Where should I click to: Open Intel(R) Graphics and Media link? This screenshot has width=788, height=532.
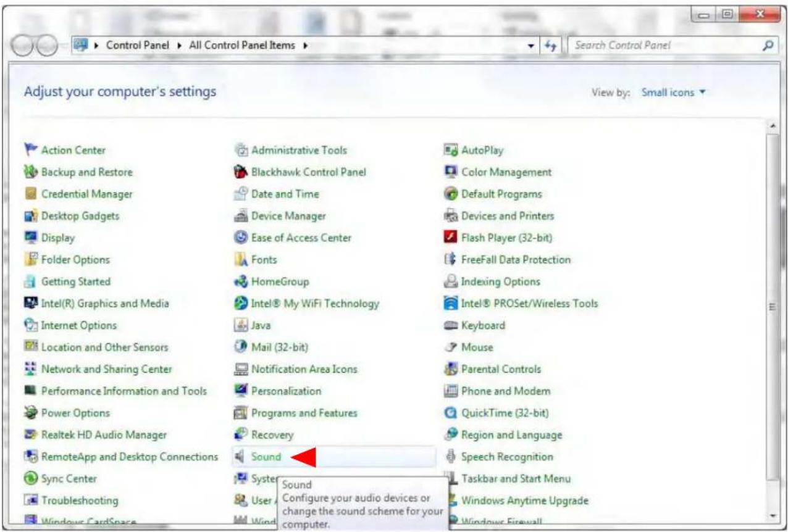[105, 304]
